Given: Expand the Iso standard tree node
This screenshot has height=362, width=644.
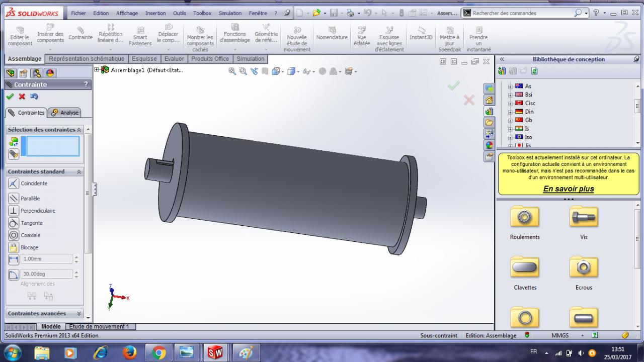Looking at the screenshot, I should [x=511, y=137].
